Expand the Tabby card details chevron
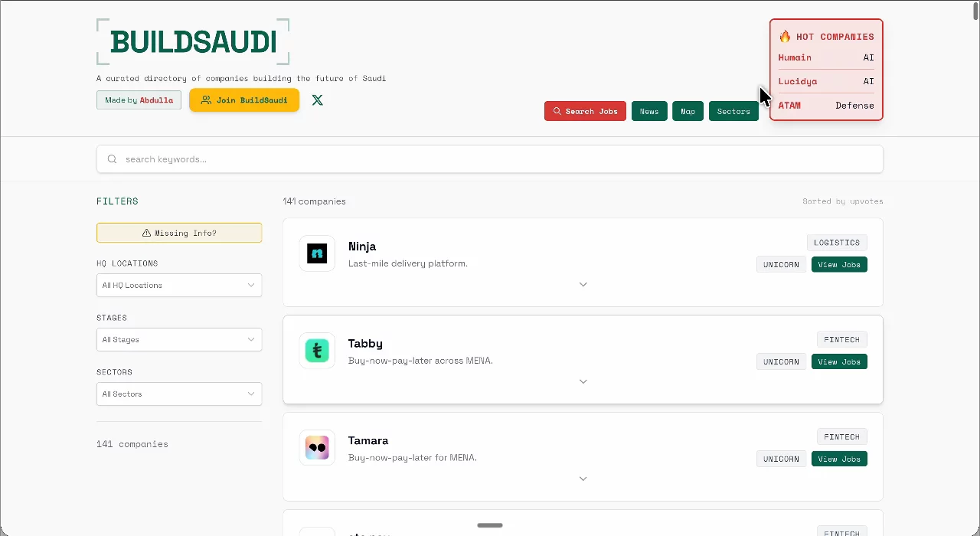 point(583,381)
